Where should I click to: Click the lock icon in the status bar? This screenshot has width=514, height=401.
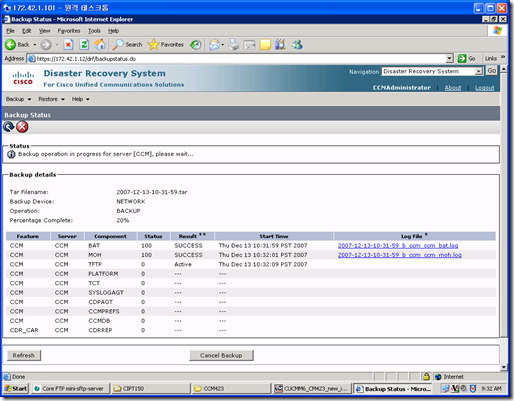pos(426,377)
